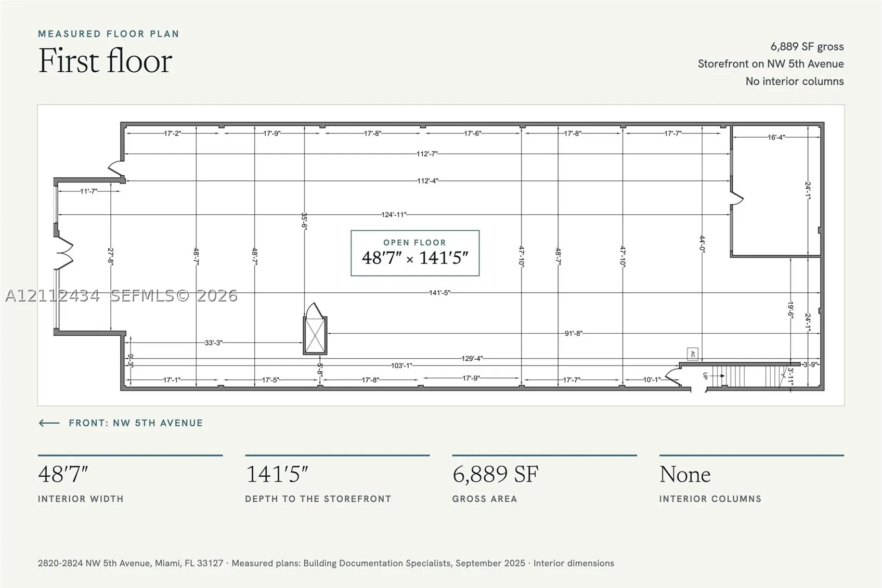The height and width of the screenshot is (588, 882).
Task: Click the First floor heading
Action: (x=105, y=61)
